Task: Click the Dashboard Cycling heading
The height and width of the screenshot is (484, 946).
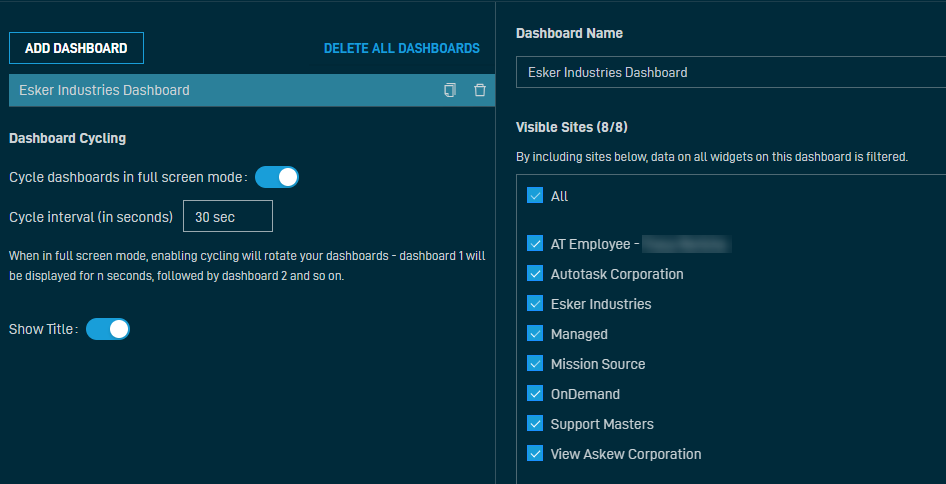Action: [68, 138]
